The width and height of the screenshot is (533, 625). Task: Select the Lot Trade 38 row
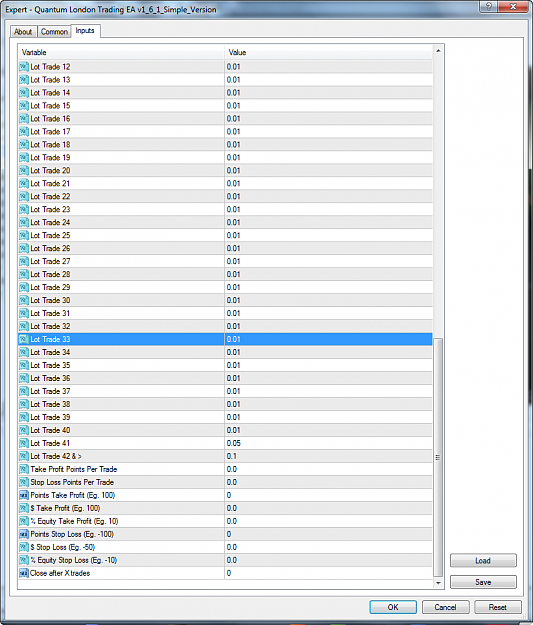tap(225, 404)
